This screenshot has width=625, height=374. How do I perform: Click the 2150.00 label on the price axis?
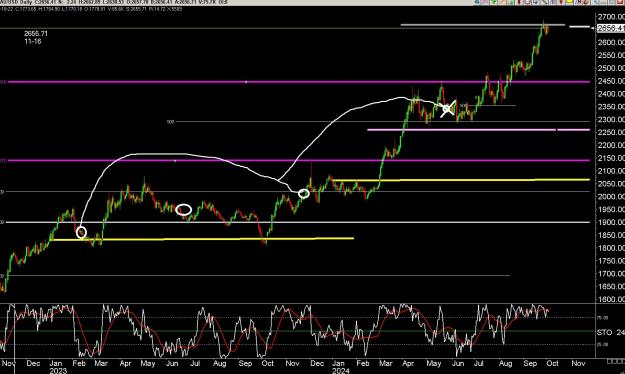611,158
